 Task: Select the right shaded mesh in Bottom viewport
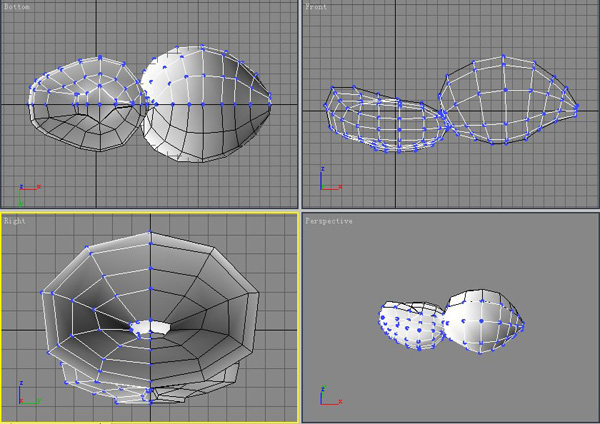tap(206, 103)
